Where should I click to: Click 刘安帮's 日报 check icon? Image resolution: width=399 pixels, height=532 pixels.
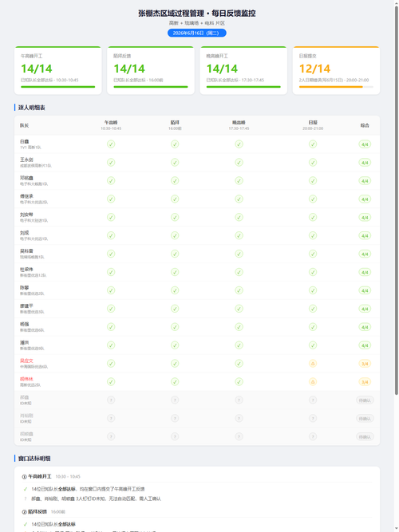313,217
